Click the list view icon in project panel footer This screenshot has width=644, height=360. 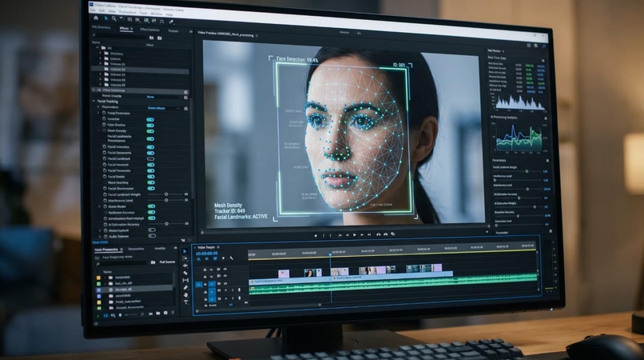(x=105, y=315)
